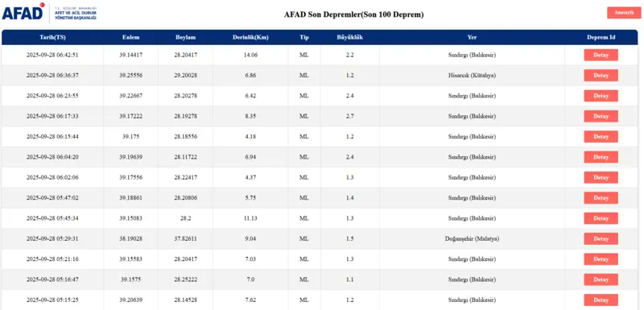Open Detay for the 06:15:44 earthquake
Image resolution: width=644 pixels, height=310 pixels.
(x=601, y=137)
